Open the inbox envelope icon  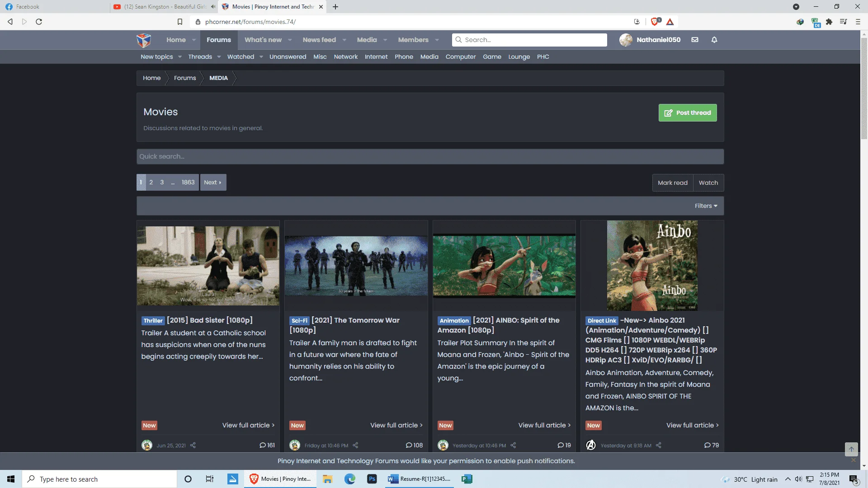695,40
